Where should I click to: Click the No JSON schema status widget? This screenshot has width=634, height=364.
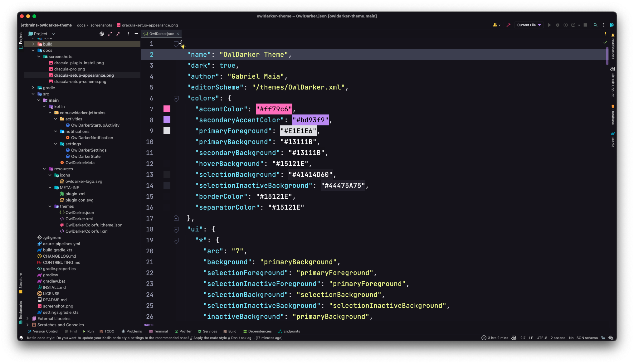click(583, 338)
